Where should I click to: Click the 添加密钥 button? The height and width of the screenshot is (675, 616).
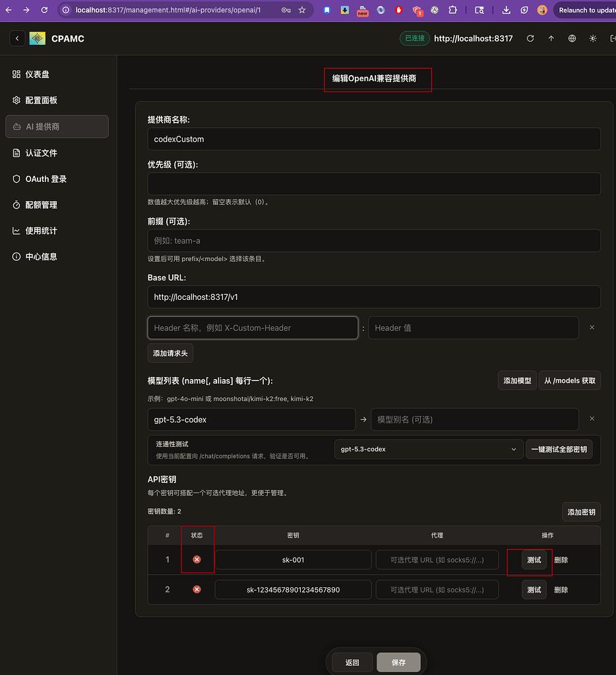(581, 512)
